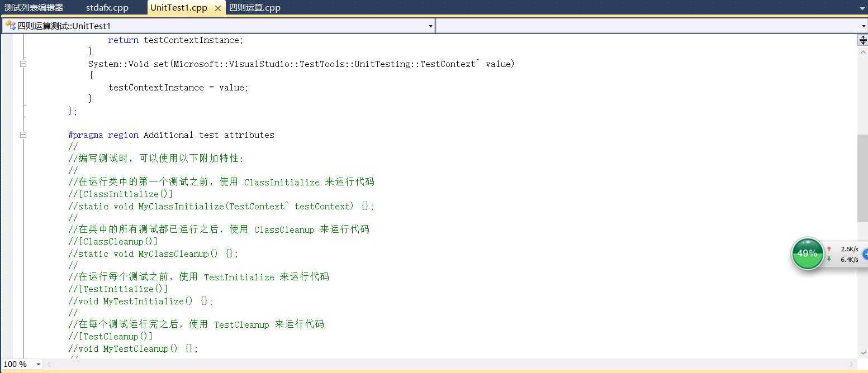Click the comment mentioning ClassCleanup 来运行代码

pyautogui.click(x=219, y=229)
